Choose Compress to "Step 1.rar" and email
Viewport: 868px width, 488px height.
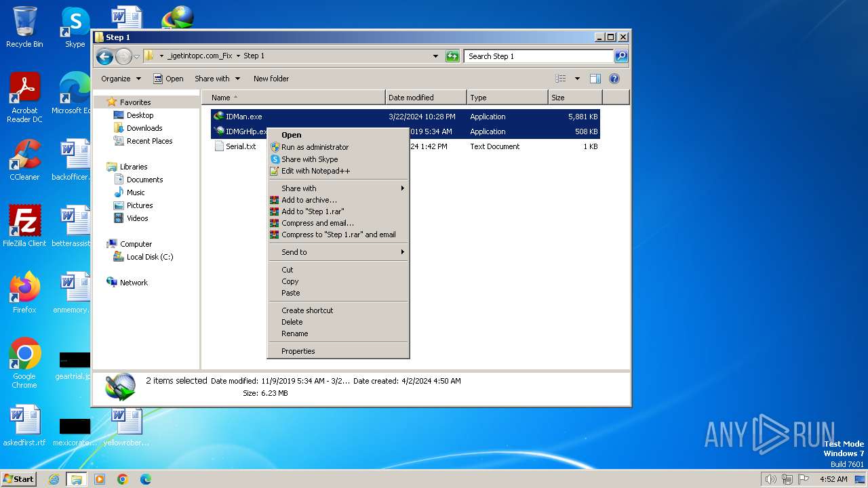point(338,235)
